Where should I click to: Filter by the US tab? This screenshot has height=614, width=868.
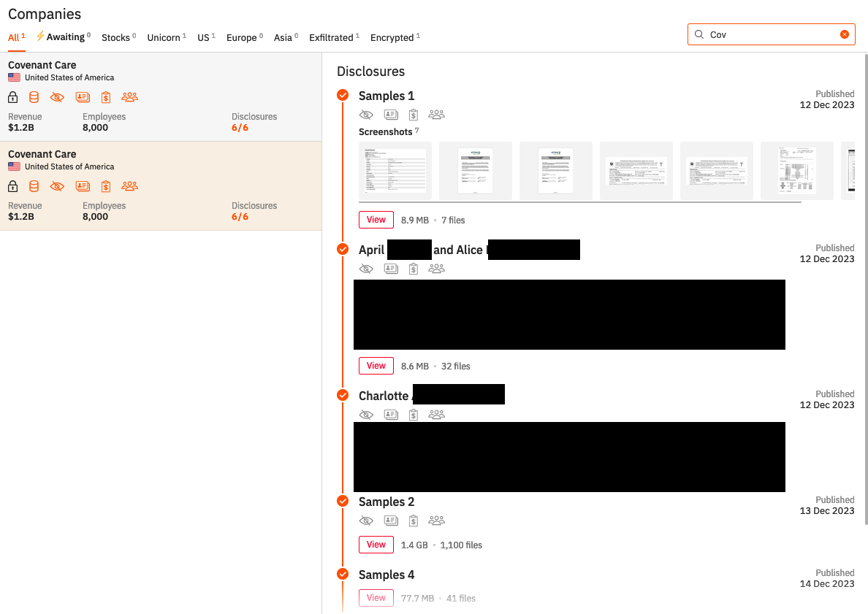tap(206, 37)
